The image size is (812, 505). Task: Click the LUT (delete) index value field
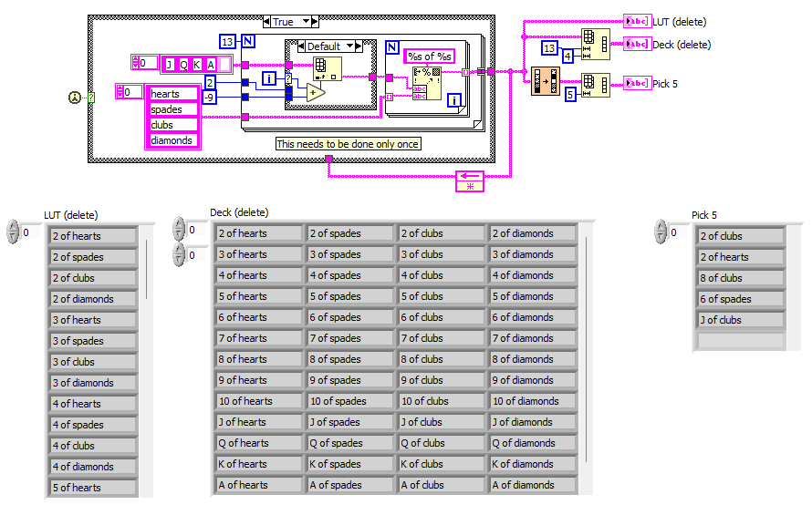31,232
